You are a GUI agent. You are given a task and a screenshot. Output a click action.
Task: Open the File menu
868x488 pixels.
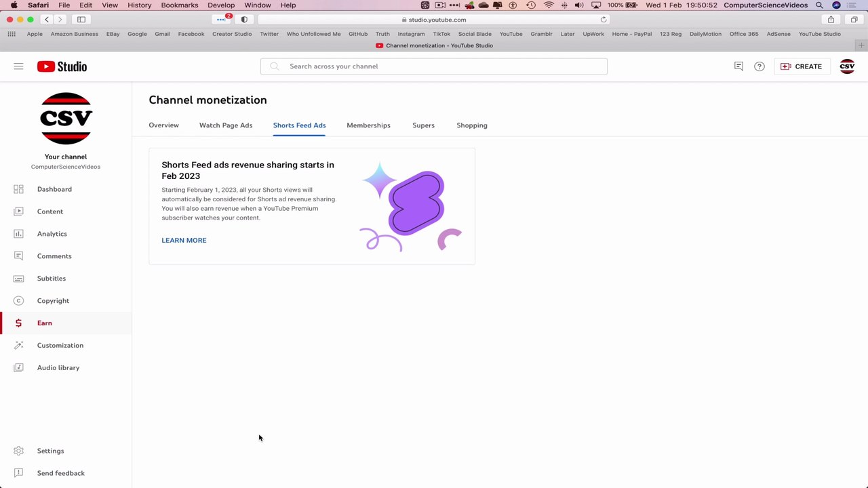(64, 5)
